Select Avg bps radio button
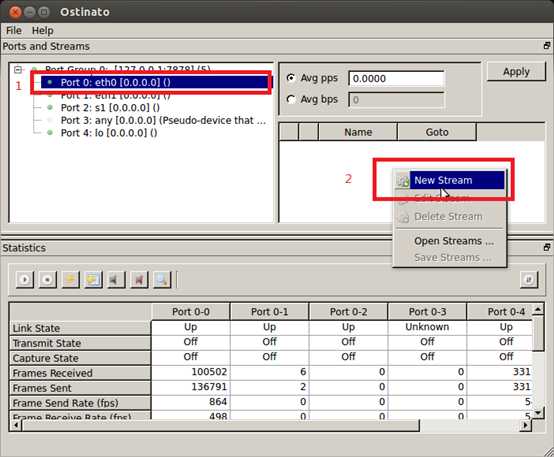The image size is (554, 457). (x=291, y=99)
